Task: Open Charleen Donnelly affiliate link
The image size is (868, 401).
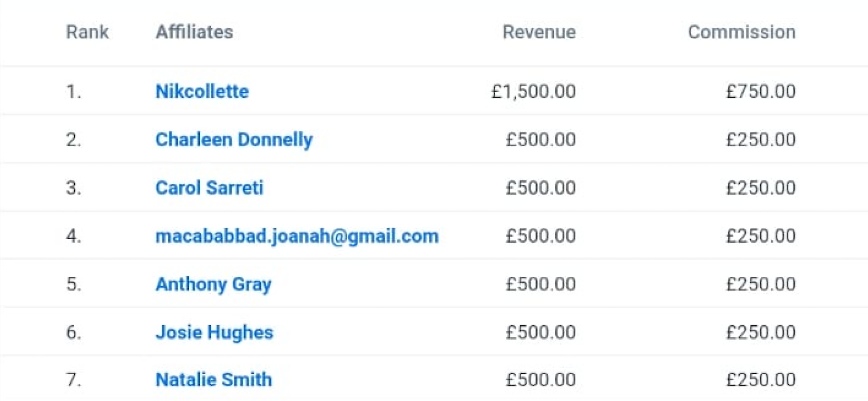Action: (x=234, y=139)
